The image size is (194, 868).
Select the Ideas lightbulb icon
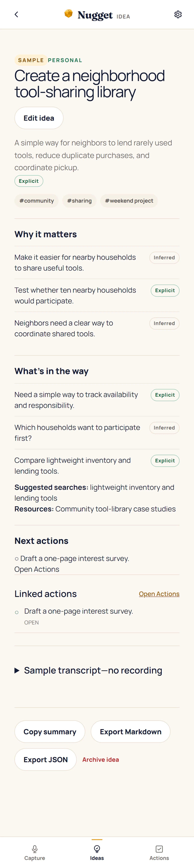coord(97,848)
